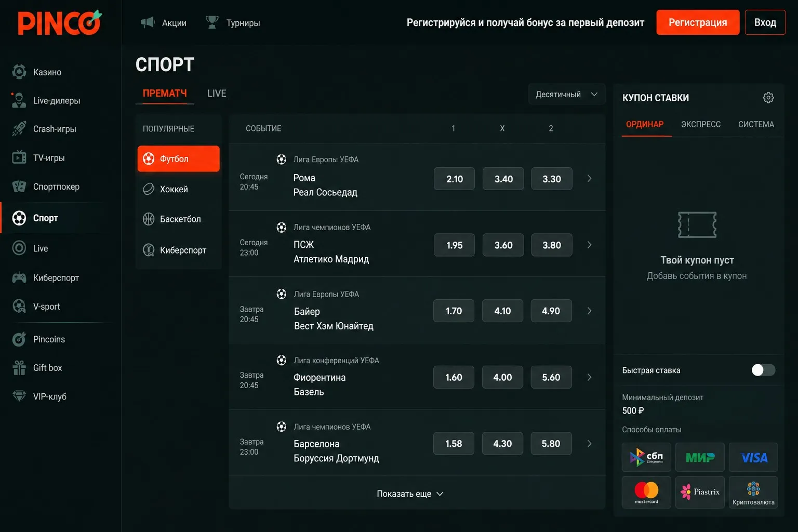Open Live-дилеры section icon
The width and height of the screenshot is (798, 532).
click(19, 100)
